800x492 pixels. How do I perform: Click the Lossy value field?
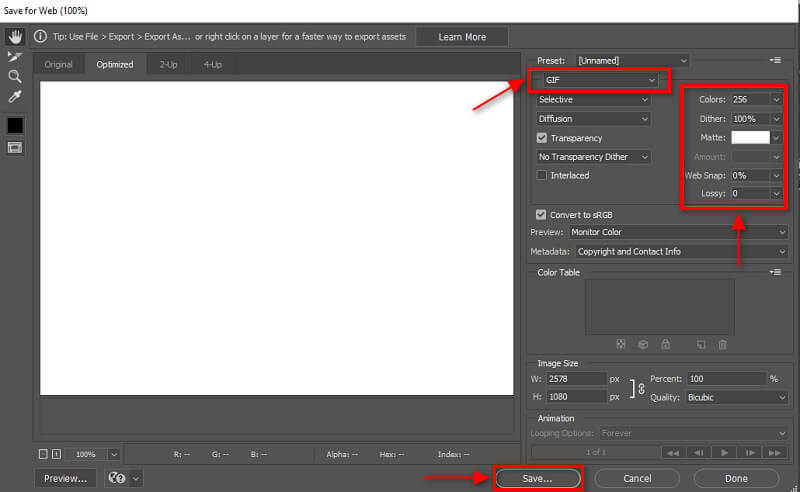pos(751,193)
